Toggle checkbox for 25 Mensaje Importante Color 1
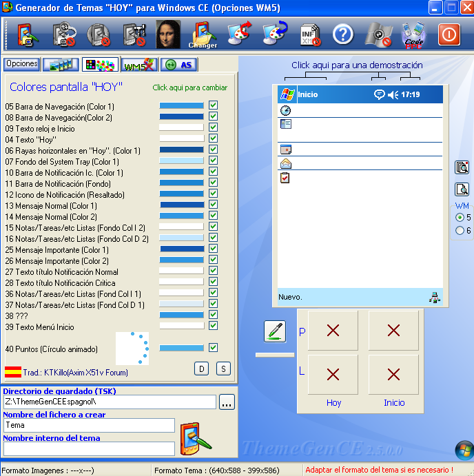474x476 pixels. tap(213, 248)
